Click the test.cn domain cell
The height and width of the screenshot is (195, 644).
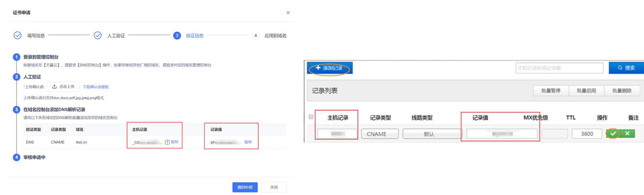coord(81,142)
